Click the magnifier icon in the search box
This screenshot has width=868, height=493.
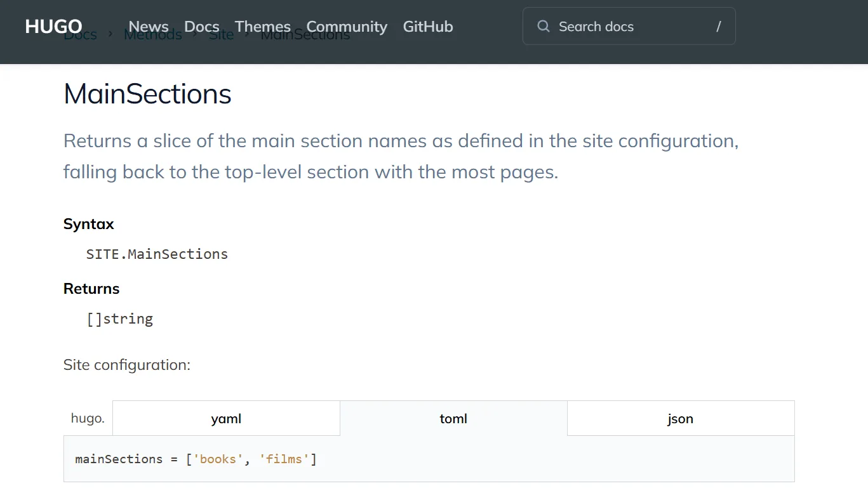pyautogui.click(x=544, y=26)
